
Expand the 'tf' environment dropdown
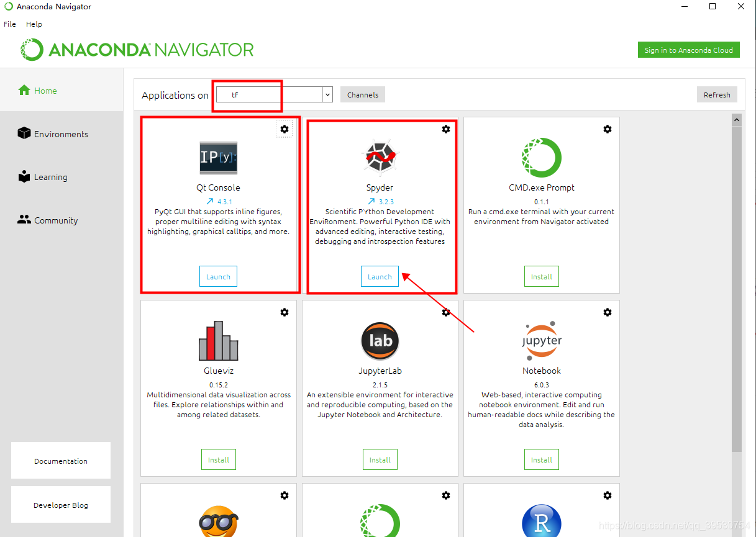327,94
